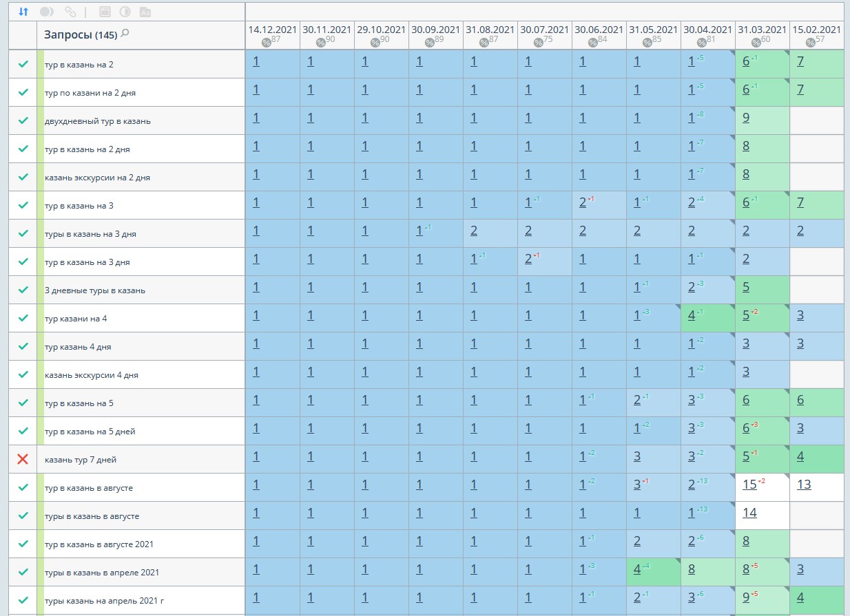Click the link chain toolbar icon
The height and width of the screenshot is (616, 850).
[x=70, y=12]
